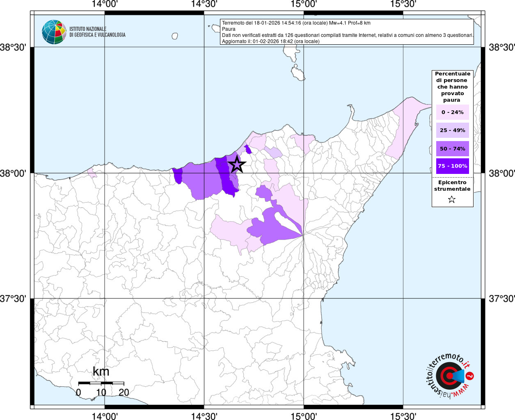Click the left 37°30' latitude label
This screenshot has width=515, height=420.
click(13, 299)
